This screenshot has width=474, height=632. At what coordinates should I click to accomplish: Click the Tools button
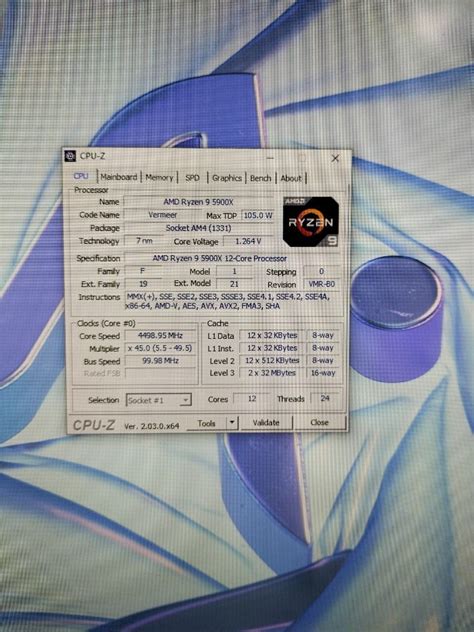206,423
